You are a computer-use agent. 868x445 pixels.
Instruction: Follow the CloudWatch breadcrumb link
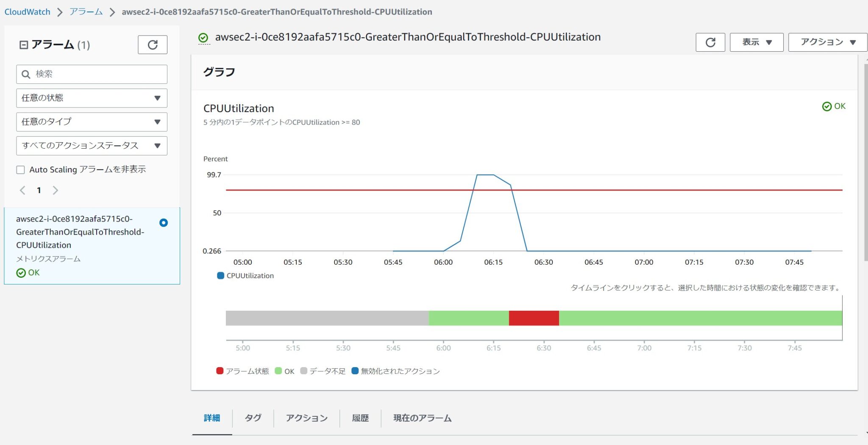pyautogui.click(x=27, y=12)
